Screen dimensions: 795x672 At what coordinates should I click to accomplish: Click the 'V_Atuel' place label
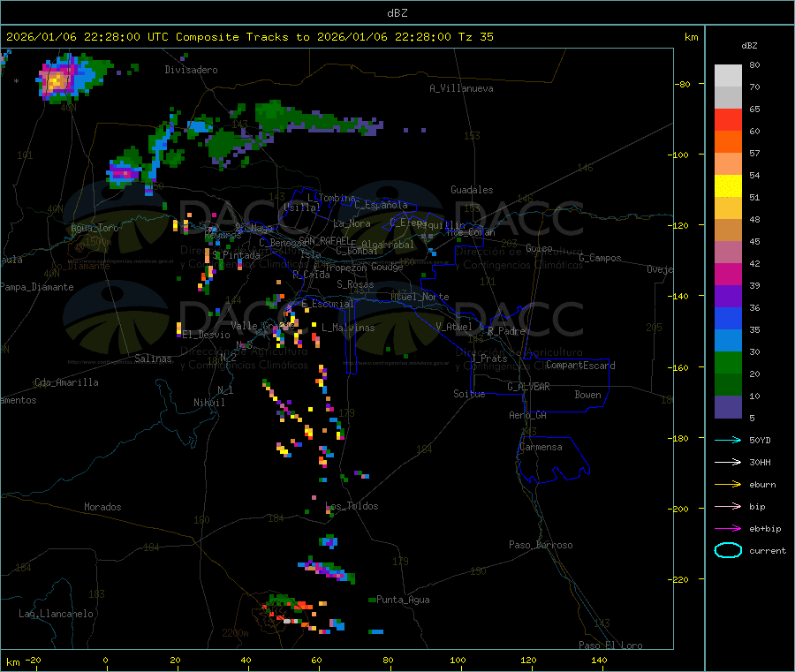pos(454,327)
